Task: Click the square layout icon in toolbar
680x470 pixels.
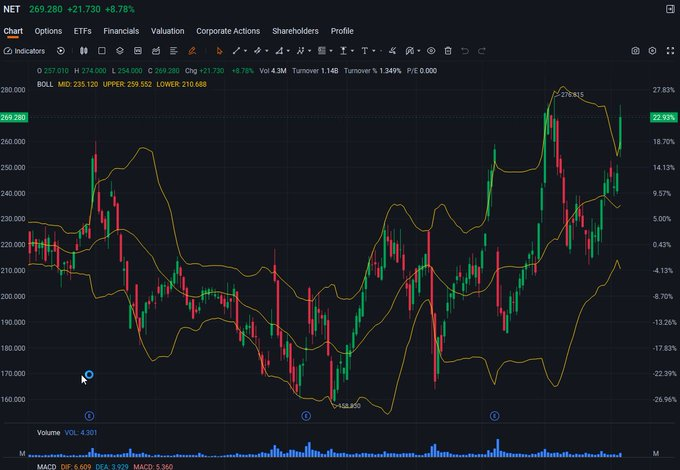Action: [x=102, y=51]
